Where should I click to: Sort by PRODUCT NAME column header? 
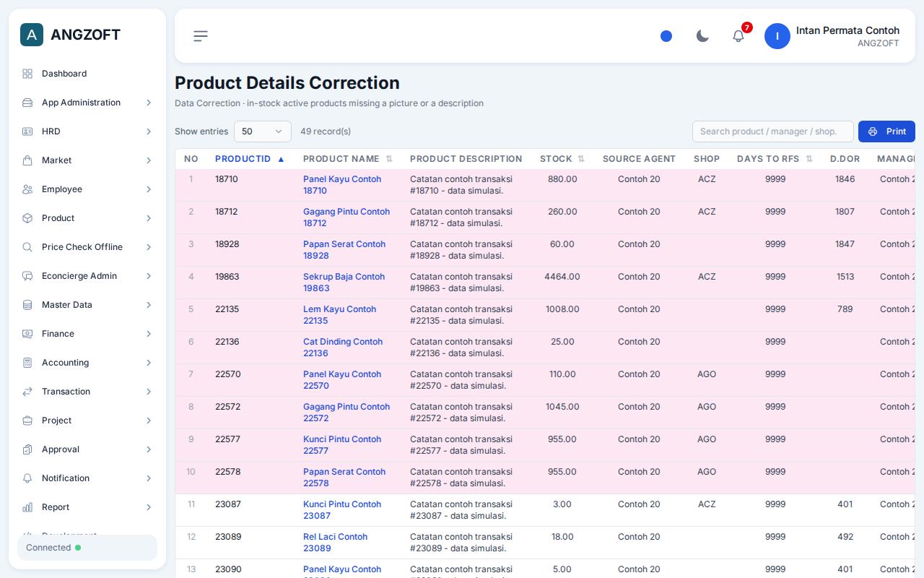tap(348, 159)
